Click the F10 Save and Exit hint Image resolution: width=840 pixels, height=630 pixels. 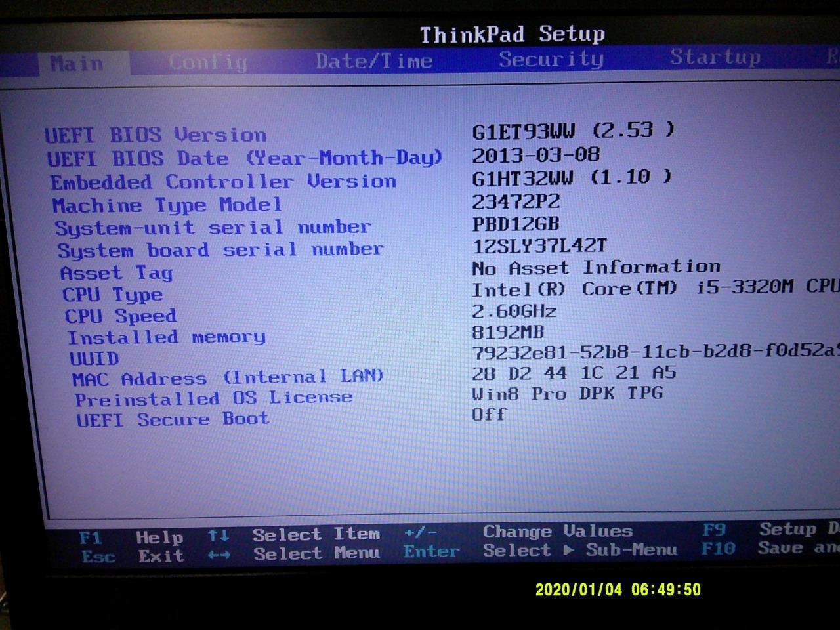pyautogui.click(x=770, y=547)
